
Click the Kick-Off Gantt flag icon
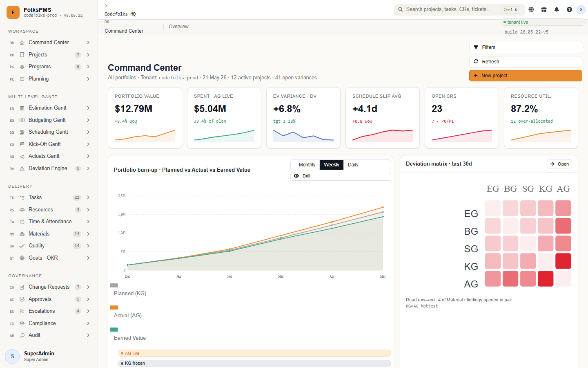coord(22,144)
